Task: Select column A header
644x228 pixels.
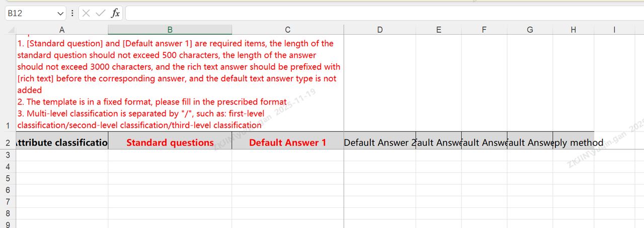Action: point(62,30)
